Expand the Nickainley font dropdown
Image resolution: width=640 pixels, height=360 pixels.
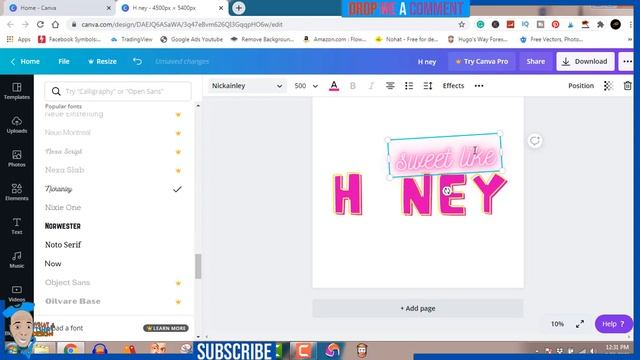click(247, 86)
